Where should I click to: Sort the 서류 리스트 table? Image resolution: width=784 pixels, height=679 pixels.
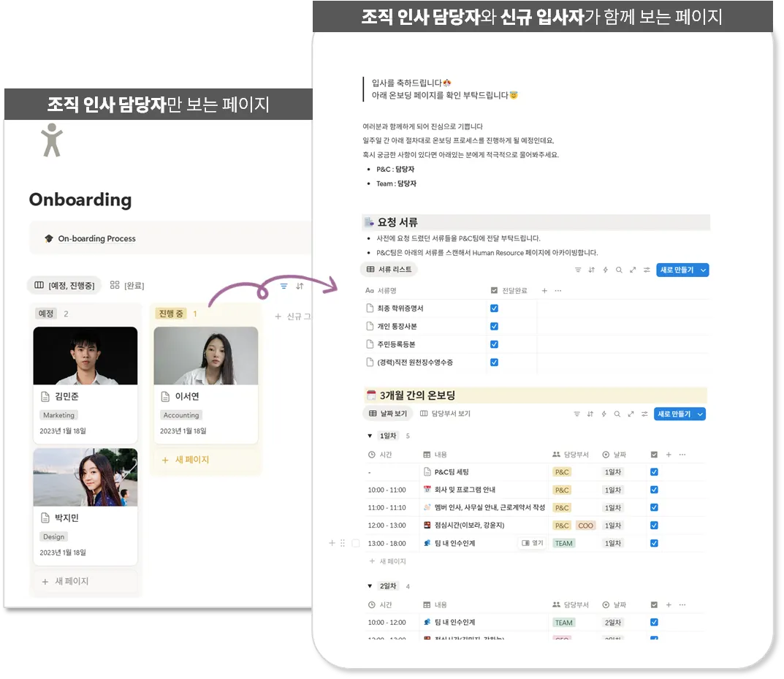592,270
